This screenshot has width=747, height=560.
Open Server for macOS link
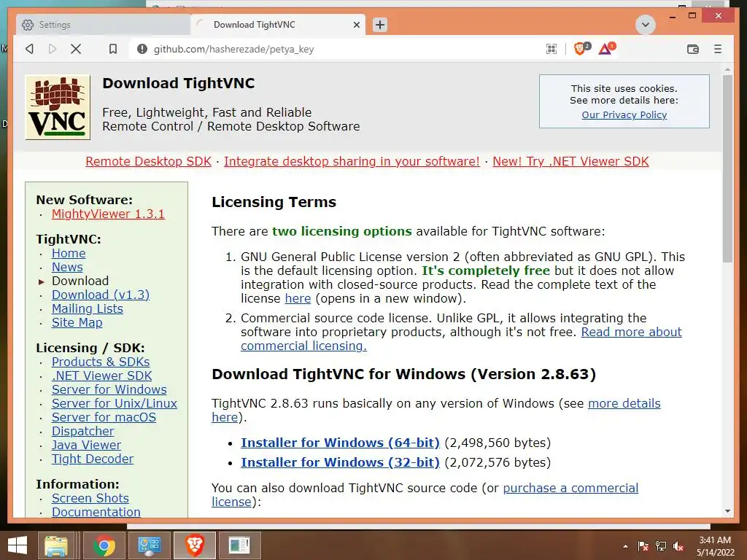pyautogui.click(x=104, y=417)
